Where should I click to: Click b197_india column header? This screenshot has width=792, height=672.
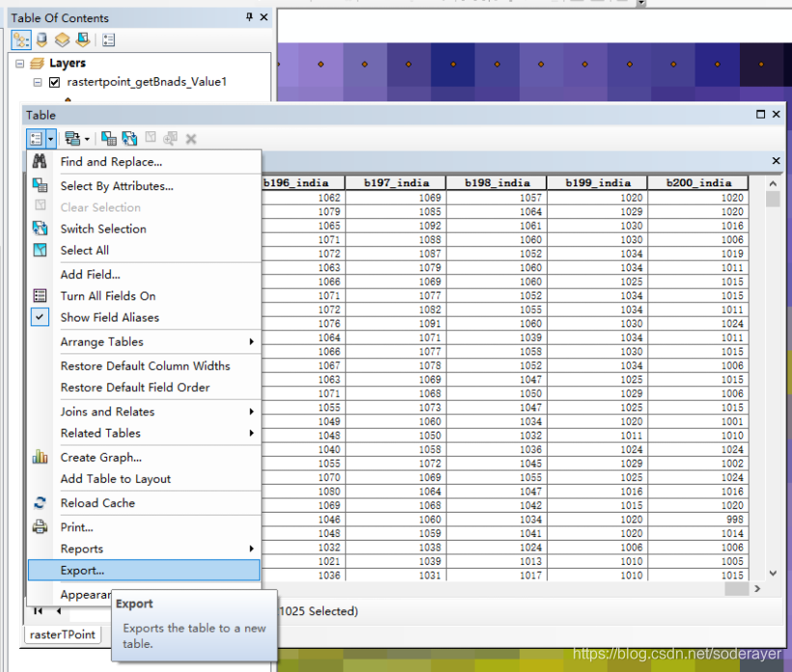point(396,182)
